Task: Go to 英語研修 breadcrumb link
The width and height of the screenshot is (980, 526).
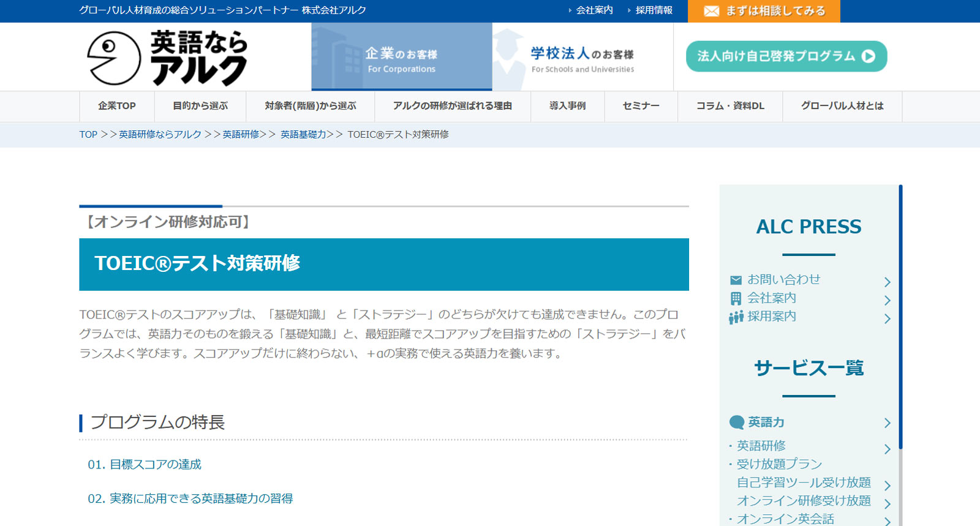Action: (241, 135)
